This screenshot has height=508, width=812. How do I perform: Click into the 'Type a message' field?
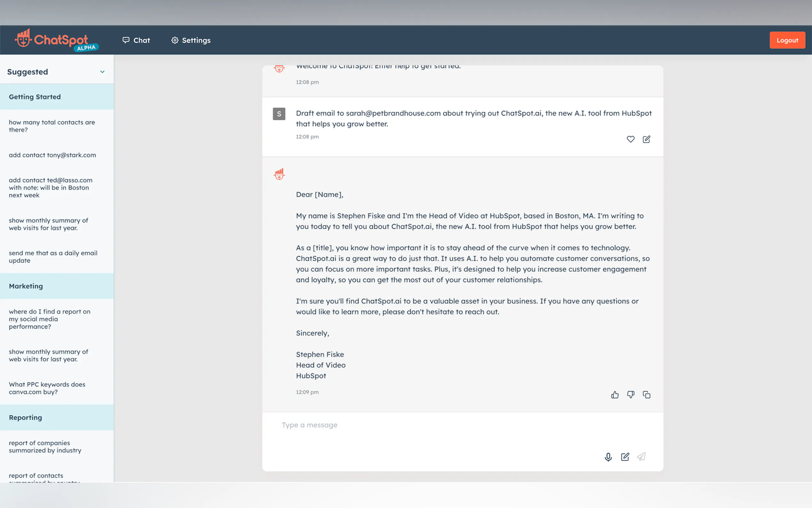436,425
